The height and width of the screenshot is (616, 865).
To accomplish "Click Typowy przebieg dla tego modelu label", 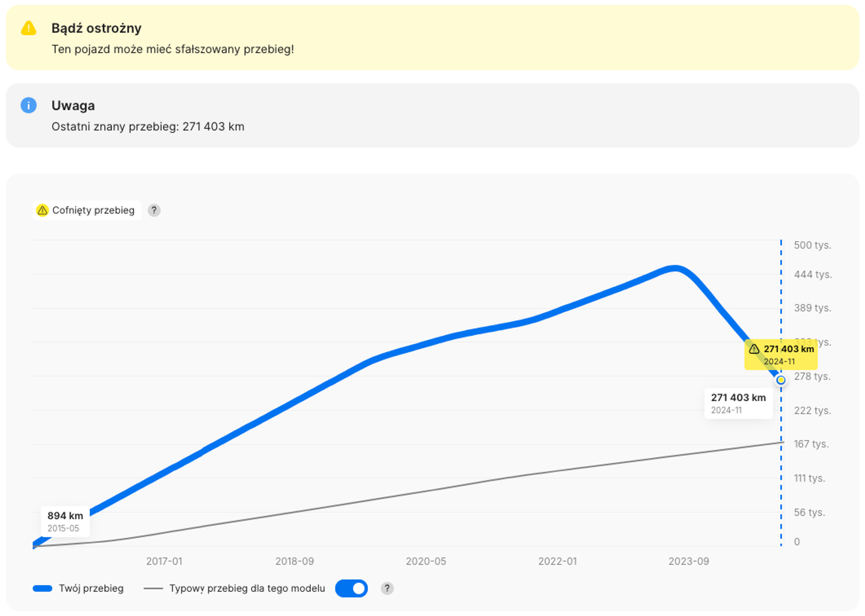I will tap(247, 588).
